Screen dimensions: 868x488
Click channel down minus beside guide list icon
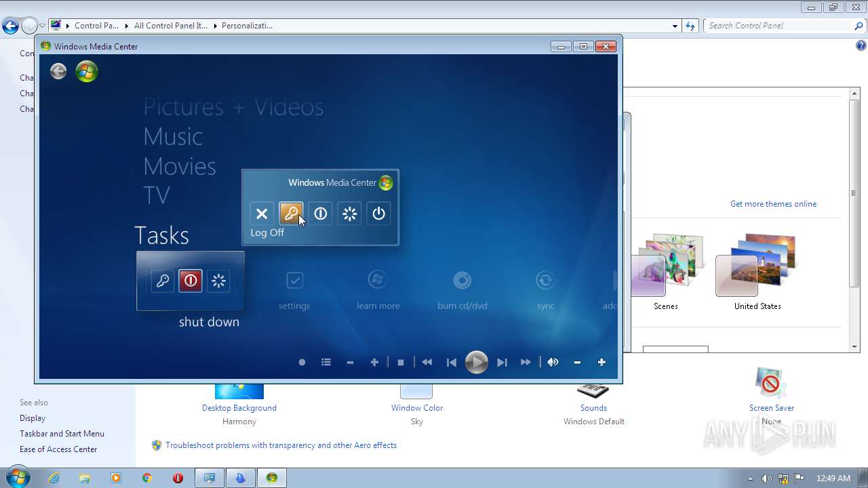350,363
